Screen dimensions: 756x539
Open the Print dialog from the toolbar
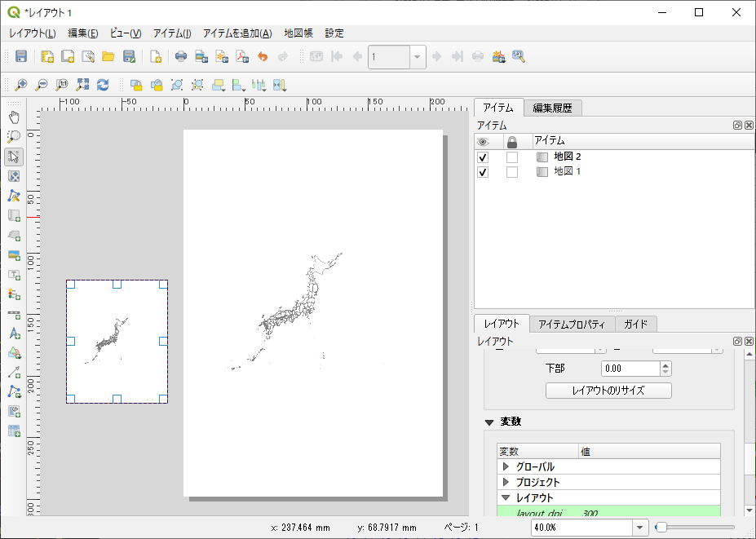[x=180, y=56]
